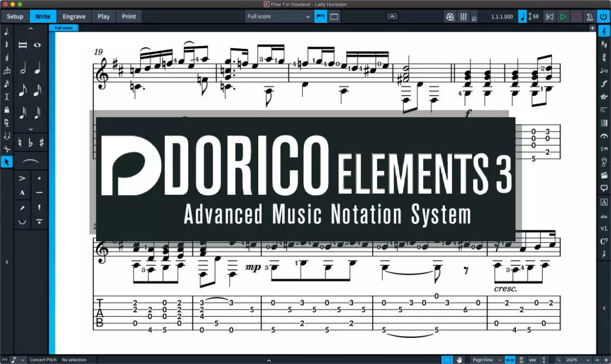Select the sixteenth note duration
Viewport: 611px width, 364px height.
pyautogui.click(x=37, y=90)
